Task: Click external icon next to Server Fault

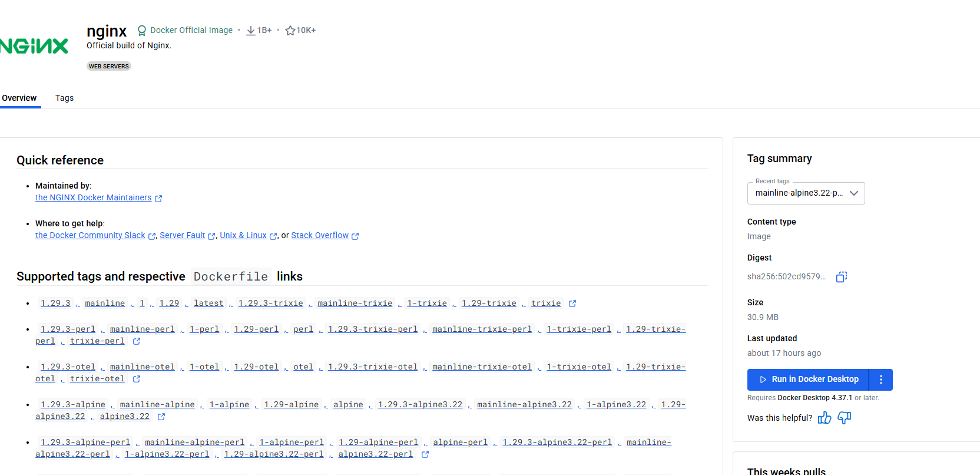Action: [x=211, y=236]
